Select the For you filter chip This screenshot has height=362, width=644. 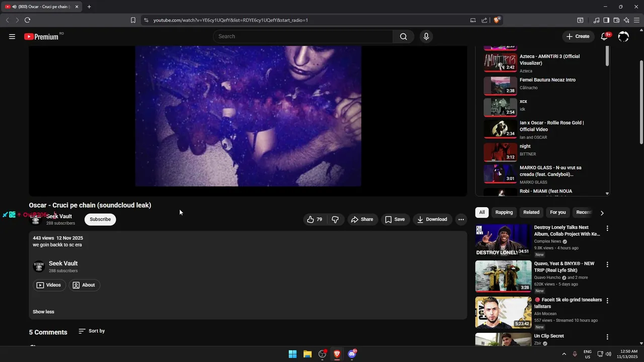coord(558,212)
